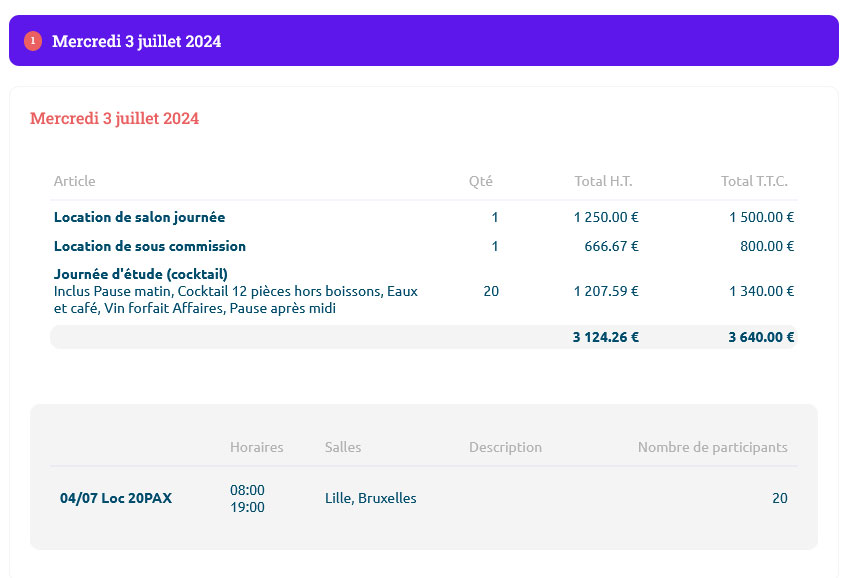
Task: Click the Total T.T.C. column header
Action: point(754,181)
